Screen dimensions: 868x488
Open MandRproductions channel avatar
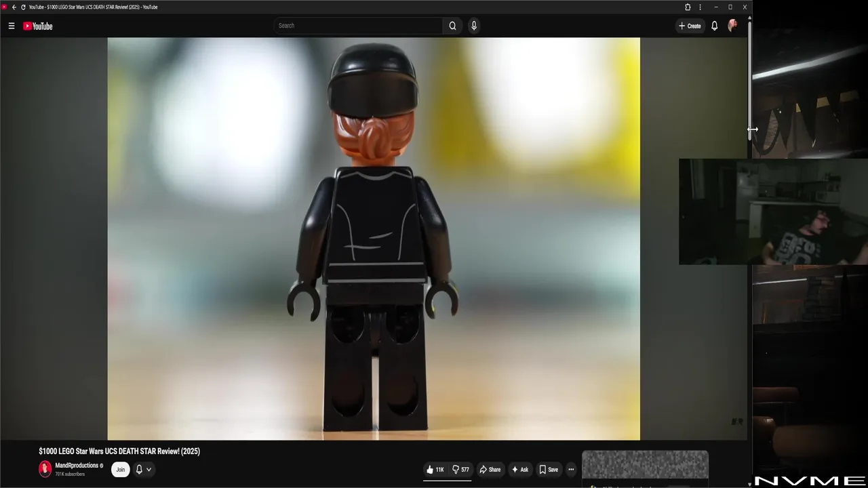point(45,469)
